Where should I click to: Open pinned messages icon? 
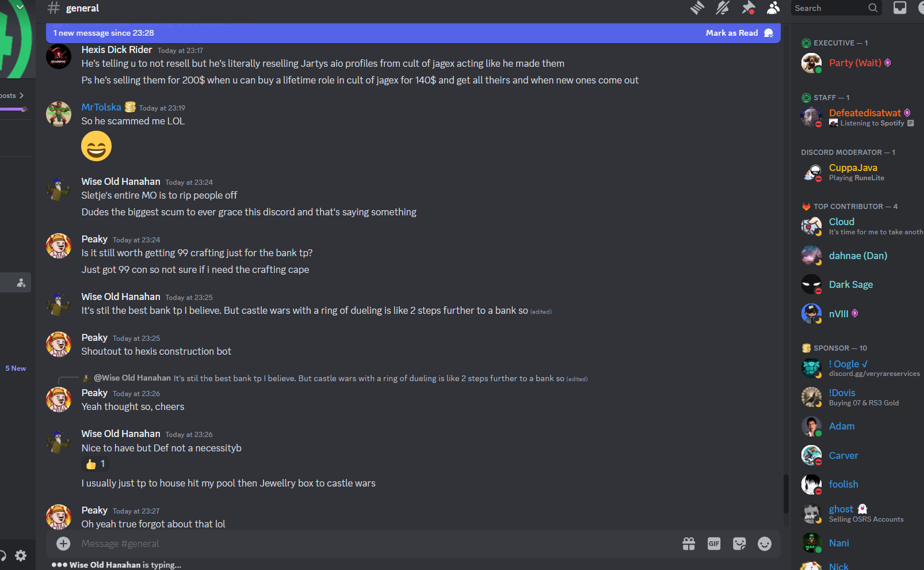[x=748, y=8]
